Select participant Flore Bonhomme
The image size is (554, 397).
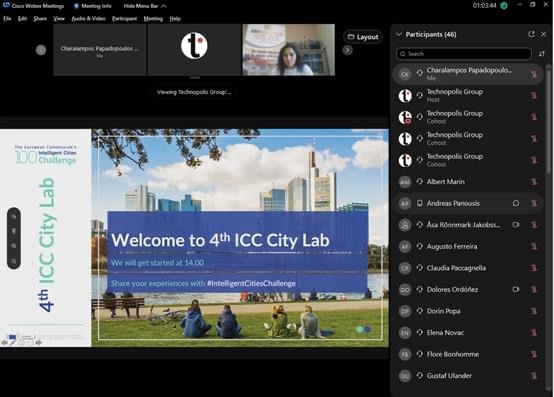click(x=468, y=354)
